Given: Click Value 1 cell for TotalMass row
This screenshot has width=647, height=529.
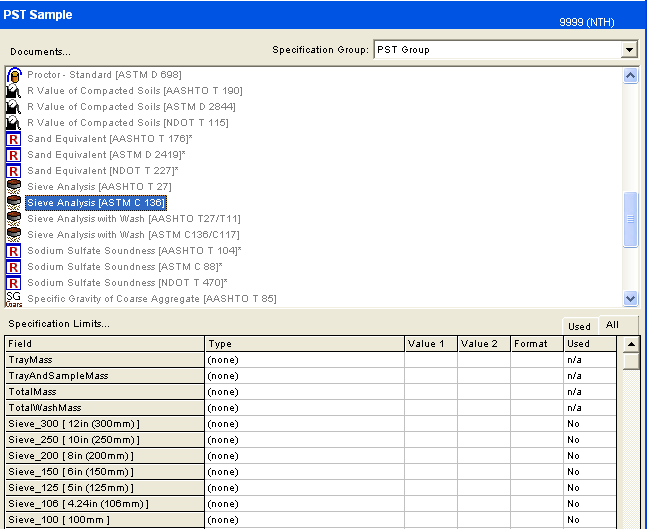Looking at the screenshot, I should (x=431, y=392).
